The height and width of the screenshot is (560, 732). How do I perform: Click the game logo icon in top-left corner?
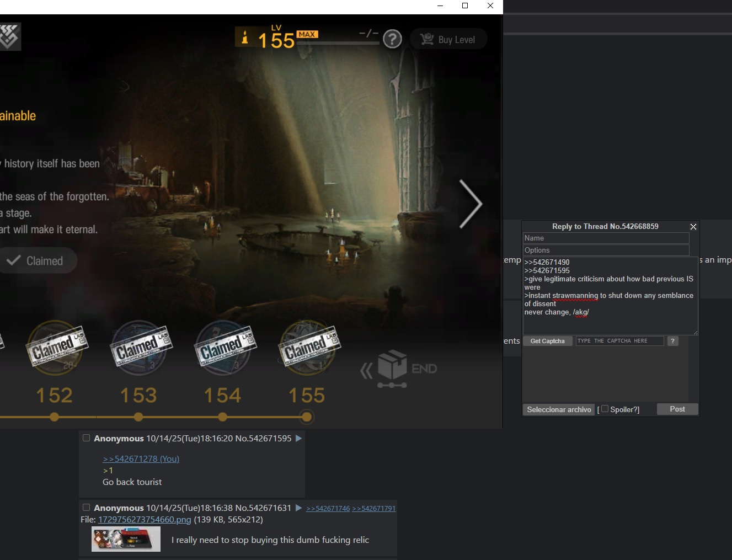(x=9, y=36)
